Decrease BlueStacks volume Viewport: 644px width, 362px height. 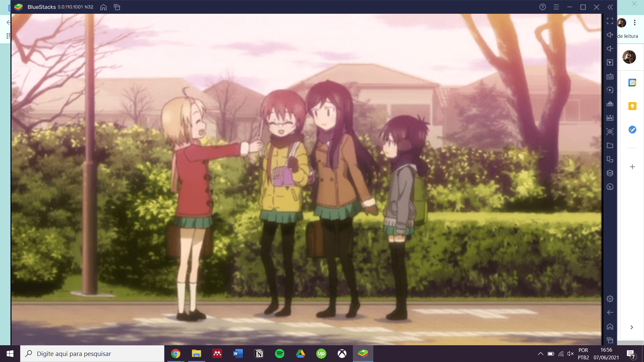point(610,49)
